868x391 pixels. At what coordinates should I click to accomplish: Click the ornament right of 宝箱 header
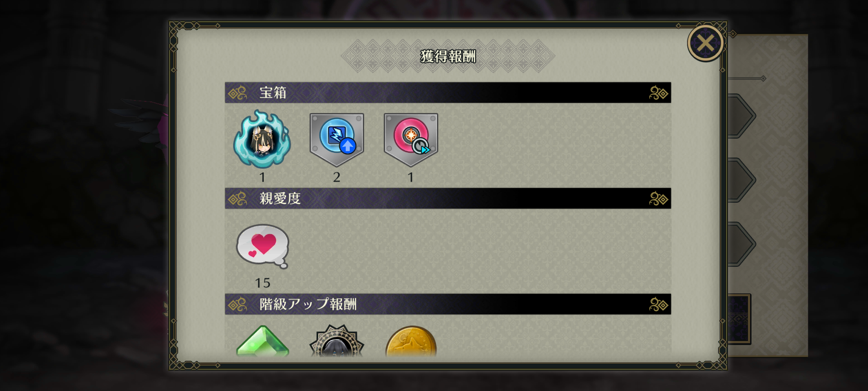[x=658, y=93]
